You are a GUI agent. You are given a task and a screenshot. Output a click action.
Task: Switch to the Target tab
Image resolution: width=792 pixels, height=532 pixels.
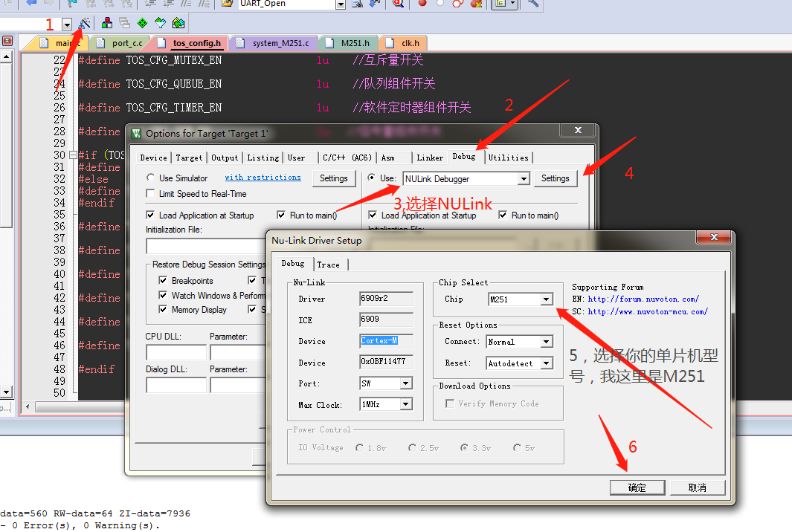click(189, 158)
